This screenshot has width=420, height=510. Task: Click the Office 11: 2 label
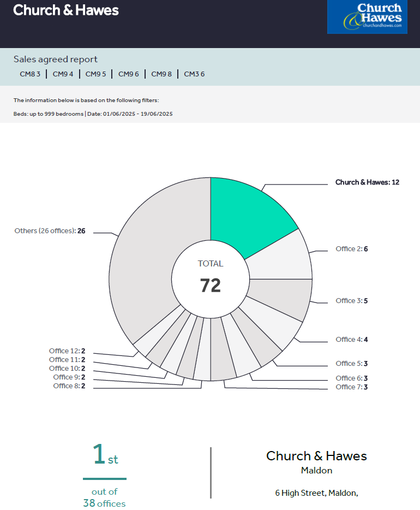click(67, 360)
